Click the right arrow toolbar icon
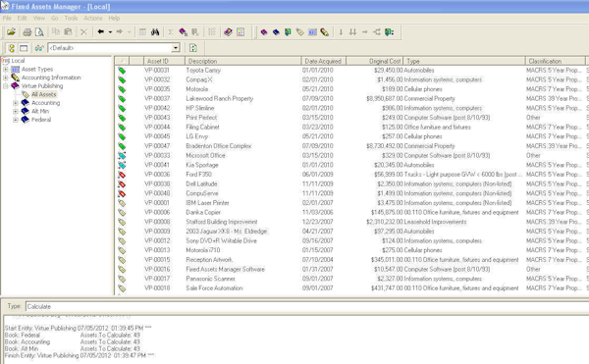Screen dimensions: 589x364 pos(364,32)
